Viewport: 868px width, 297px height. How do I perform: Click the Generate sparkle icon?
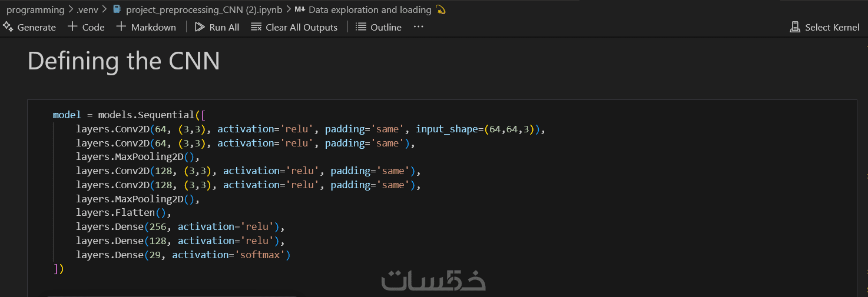pos(8,27)
